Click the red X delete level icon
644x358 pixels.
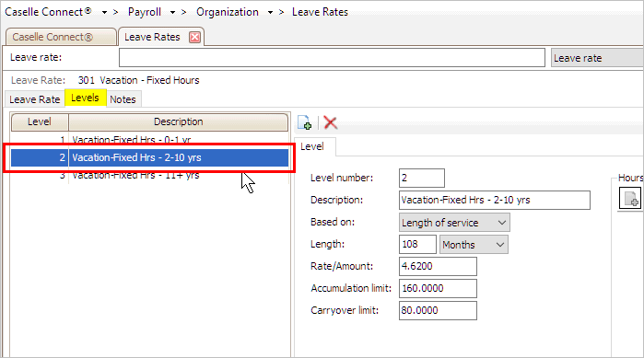click(330, 122)
